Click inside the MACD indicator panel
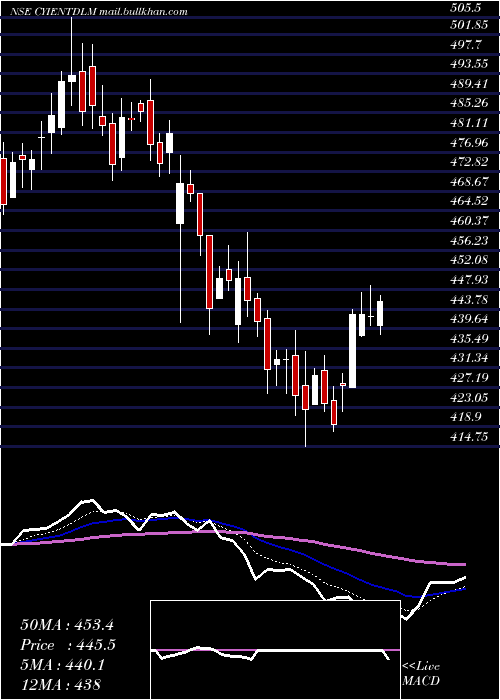Screen dimensions: 500x700 coord(275,650)
